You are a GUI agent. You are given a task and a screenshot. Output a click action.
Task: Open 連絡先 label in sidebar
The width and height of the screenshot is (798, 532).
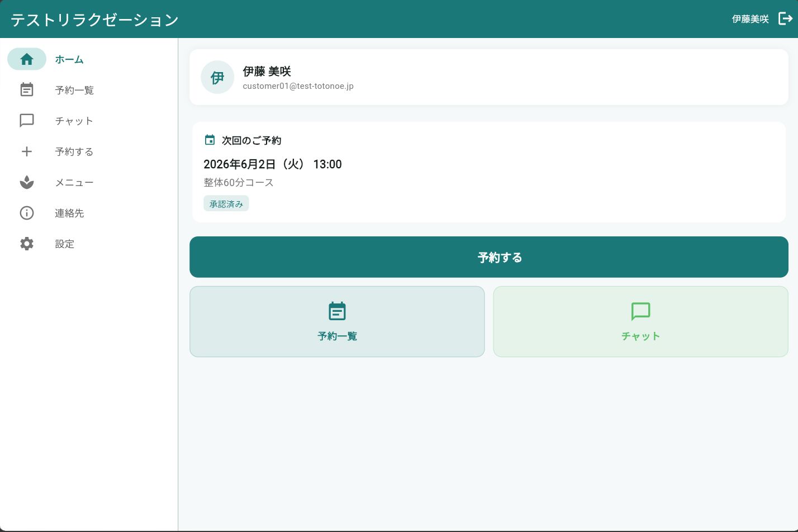click(69, 213)
